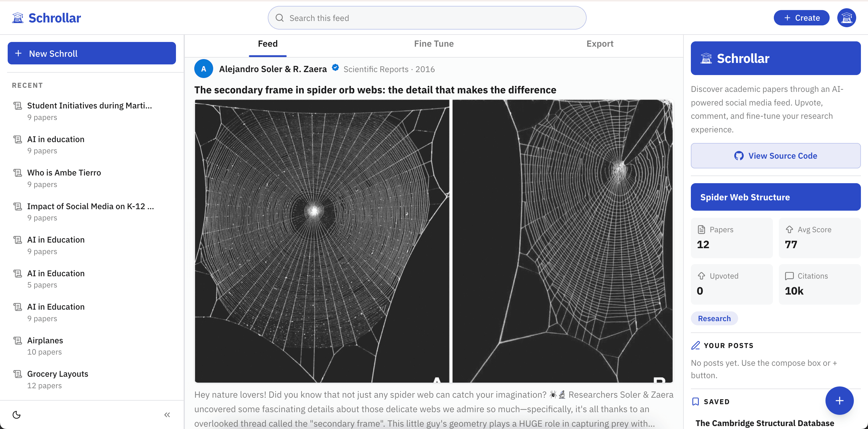Image resolution: width=868 pixels, height=429 pixels.
Task: Open View Source Code link
Action: [x=776, y=156]
